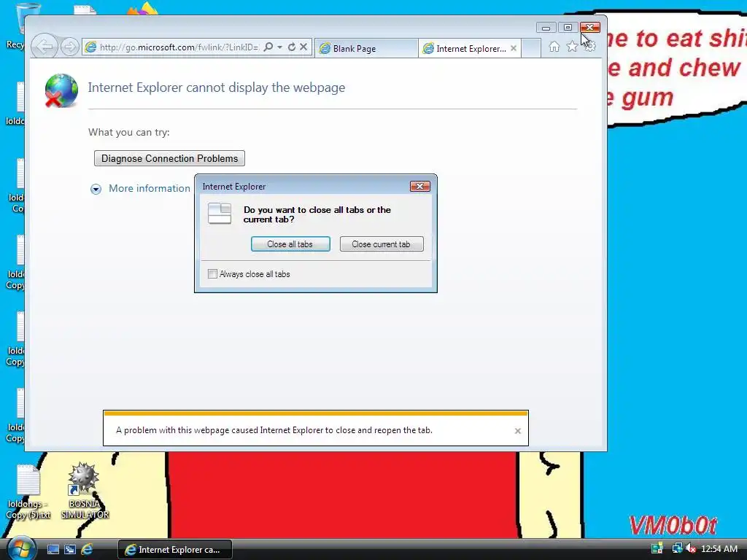This screenshot has height=560, width=747.
Task: Click the More information link text
Action: point(150,188)
